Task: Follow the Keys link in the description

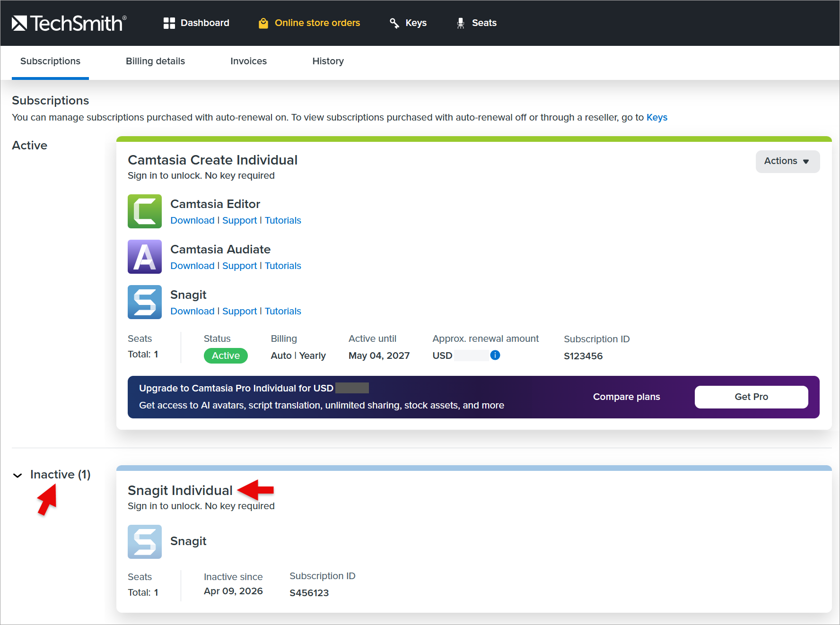Action: click(656, 118)
